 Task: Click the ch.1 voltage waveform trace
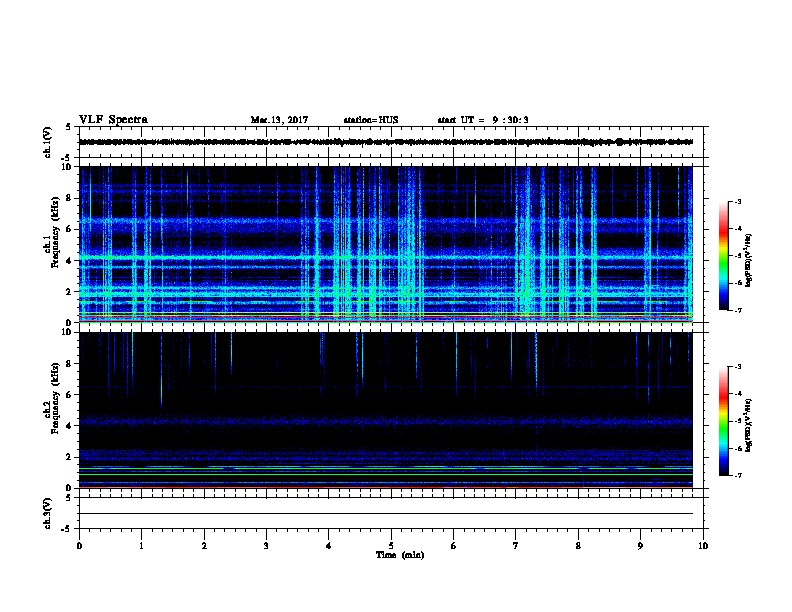[x=386, y=142]
